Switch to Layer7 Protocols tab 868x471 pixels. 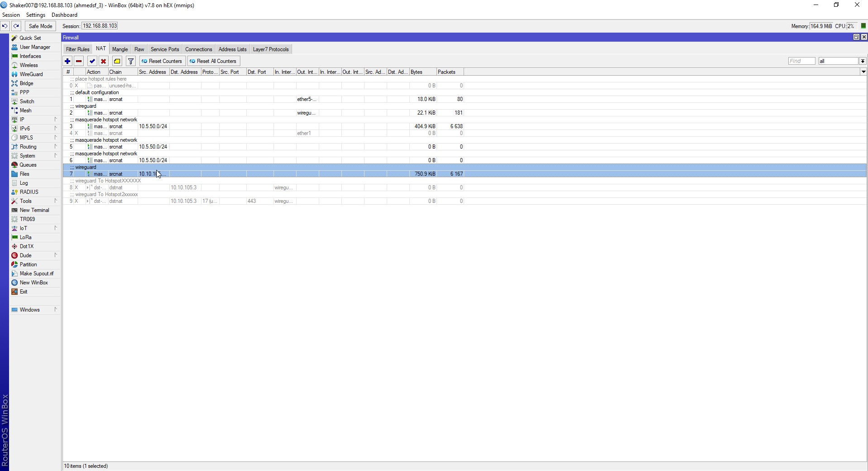(271, 49)
